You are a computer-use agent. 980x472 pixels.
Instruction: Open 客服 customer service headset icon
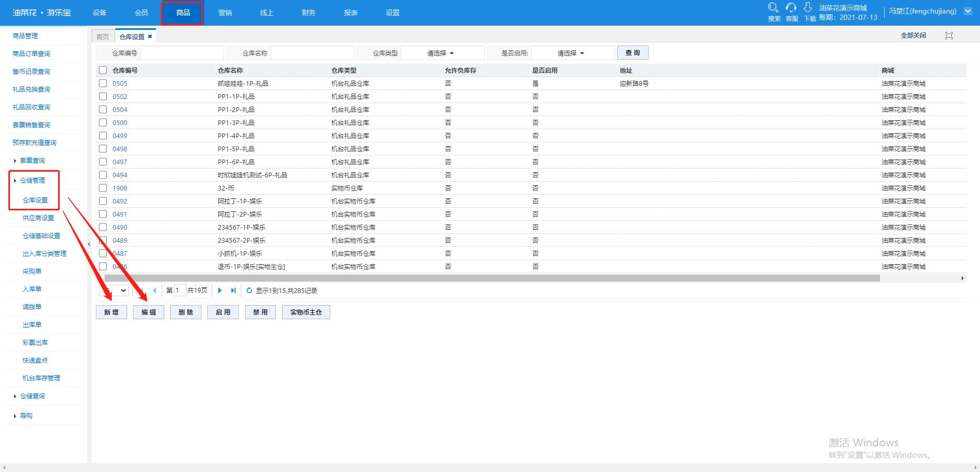791,8
